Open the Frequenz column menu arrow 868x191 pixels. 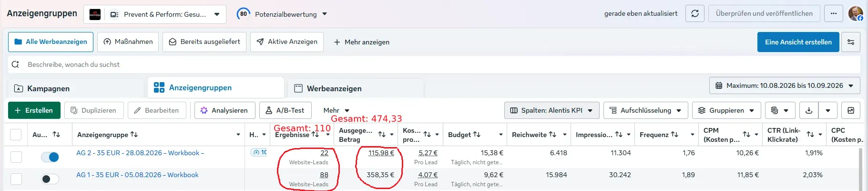(693, 135)
